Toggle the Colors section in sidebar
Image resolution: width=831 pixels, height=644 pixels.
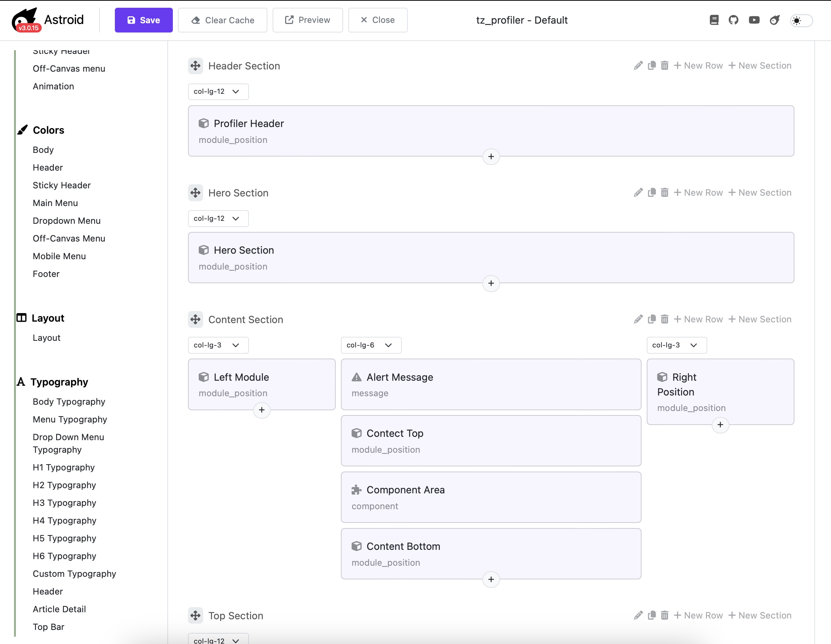click(x=48, y=130)
